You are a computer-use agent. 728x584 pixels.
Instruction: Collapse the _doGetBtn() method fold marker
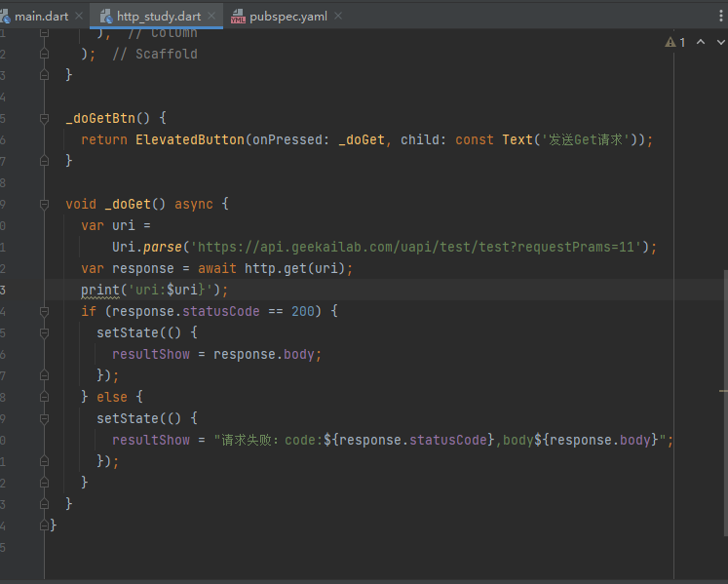(44, 119)
